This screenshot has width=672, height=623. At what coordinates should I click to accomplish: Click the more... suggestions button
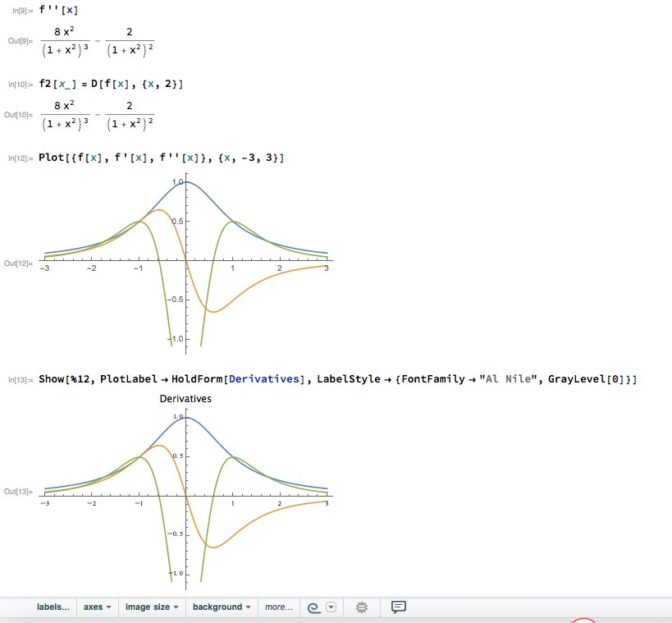pos(279,607)
